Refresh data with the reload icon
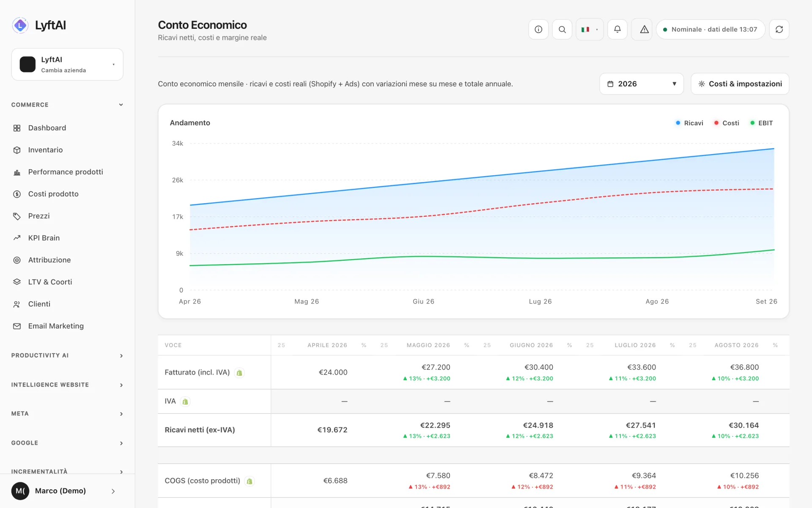This screenshot has width=812, height=508. point(779,29)
